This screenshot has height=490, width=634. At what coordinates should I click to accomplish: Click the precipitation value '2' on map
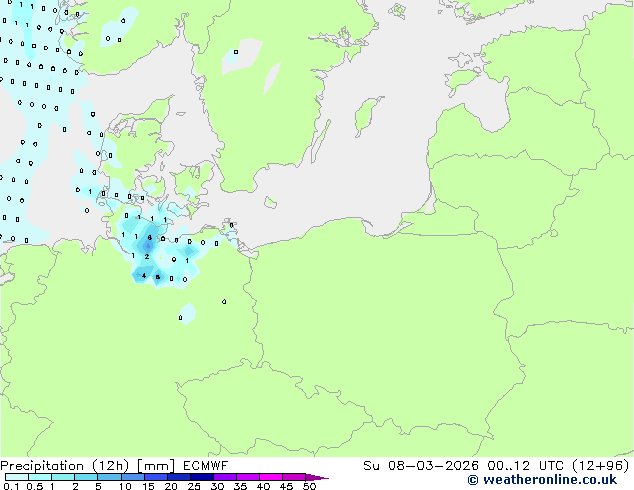click(147, 256)
